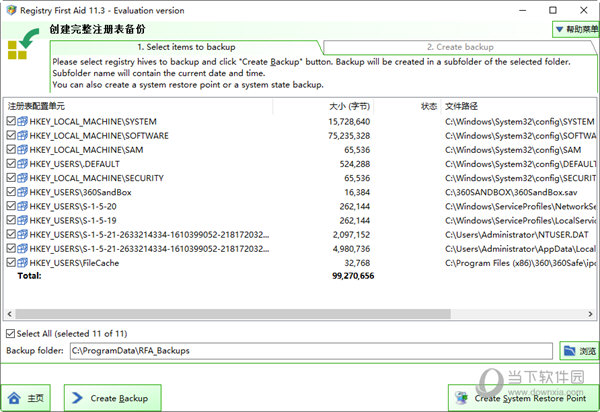Click the hive icon beside HKEY_USERS\FileCache
Image resolution: width=600 pixels, height=412 pixels.
[x=23, y=263]
